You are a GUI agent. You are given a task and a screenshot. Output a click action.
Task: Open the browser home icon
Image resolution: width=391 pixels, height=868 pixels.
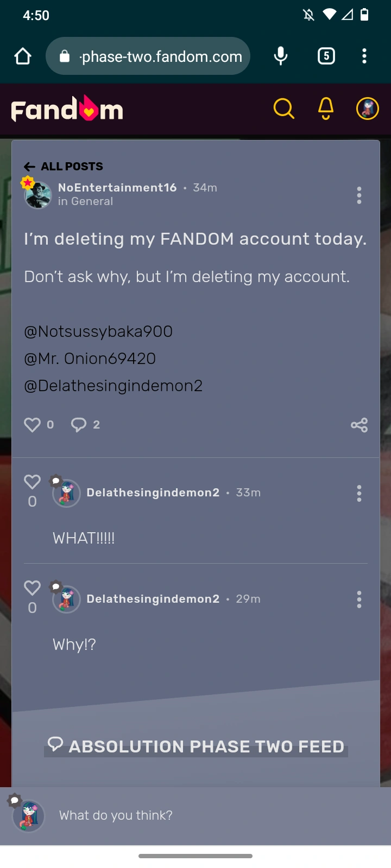coord(22,56)
